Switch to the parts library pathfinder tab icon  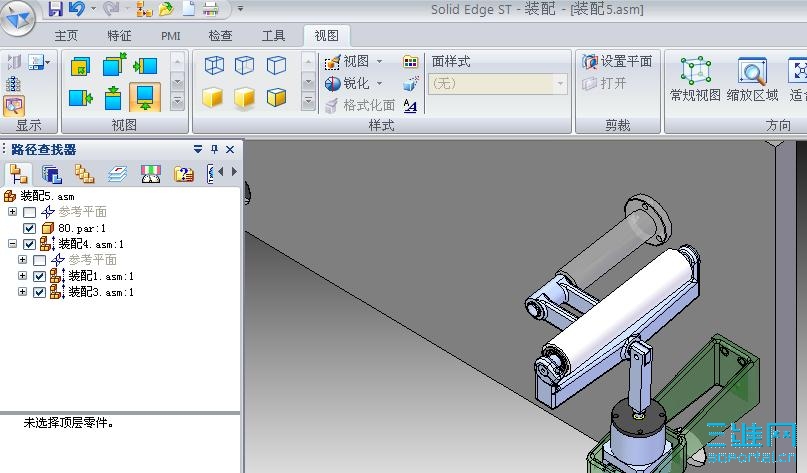pyautogui.click(x=51, y=174)
